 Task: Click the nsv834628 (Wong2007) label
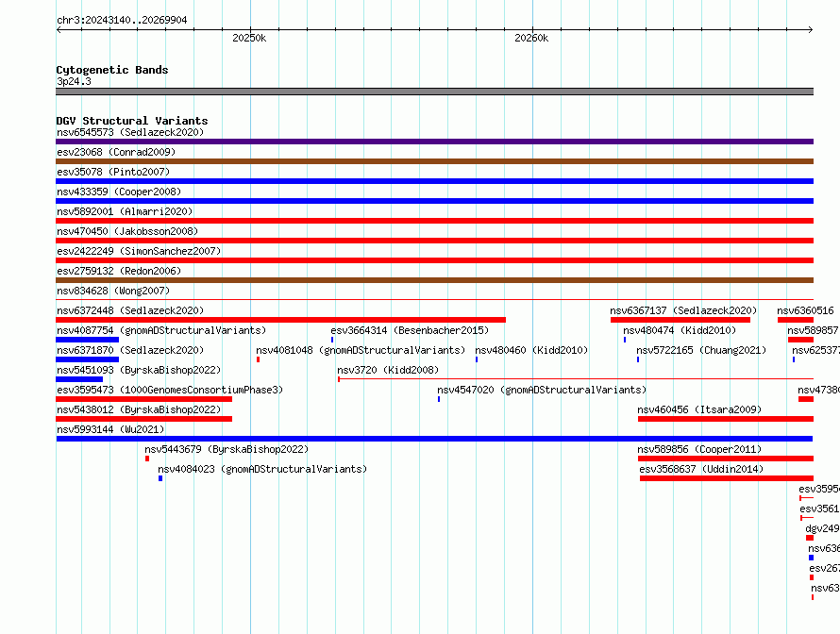click(113, 291)
